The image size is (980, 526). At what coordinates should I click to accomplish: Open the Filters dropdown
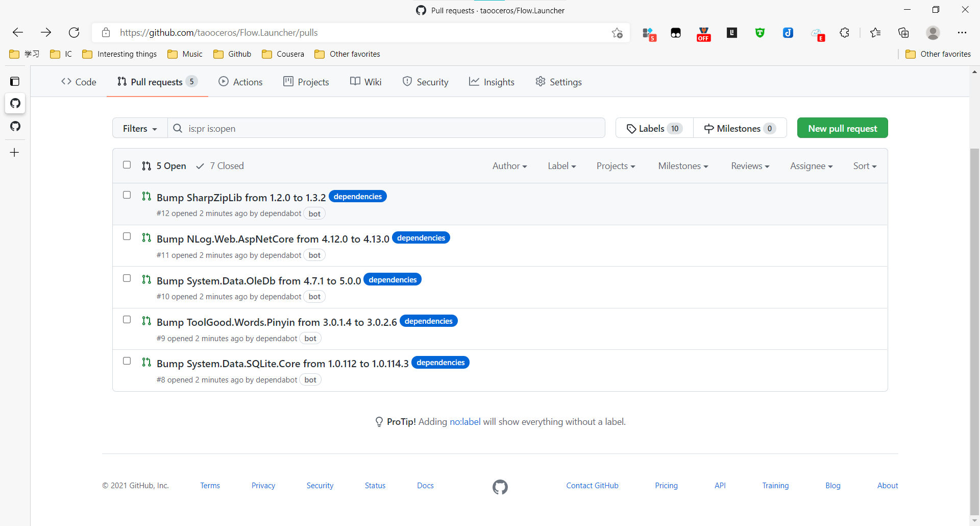(140, 128)
